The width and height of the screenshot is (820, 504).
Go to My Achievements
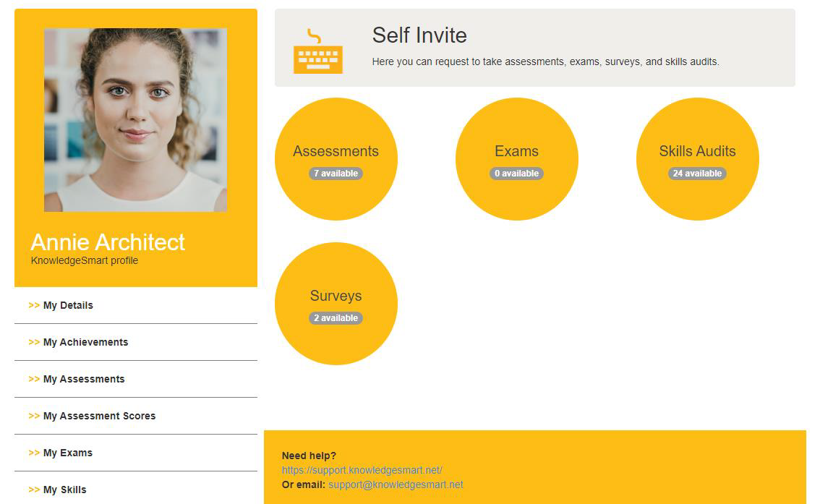pyautogui.click(x=85, y=342)
